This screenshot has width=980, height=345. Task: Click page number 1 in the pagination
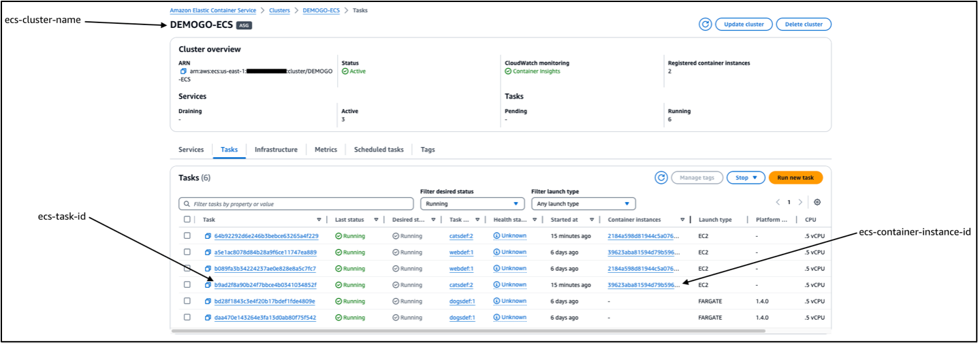tap(789, 202)
